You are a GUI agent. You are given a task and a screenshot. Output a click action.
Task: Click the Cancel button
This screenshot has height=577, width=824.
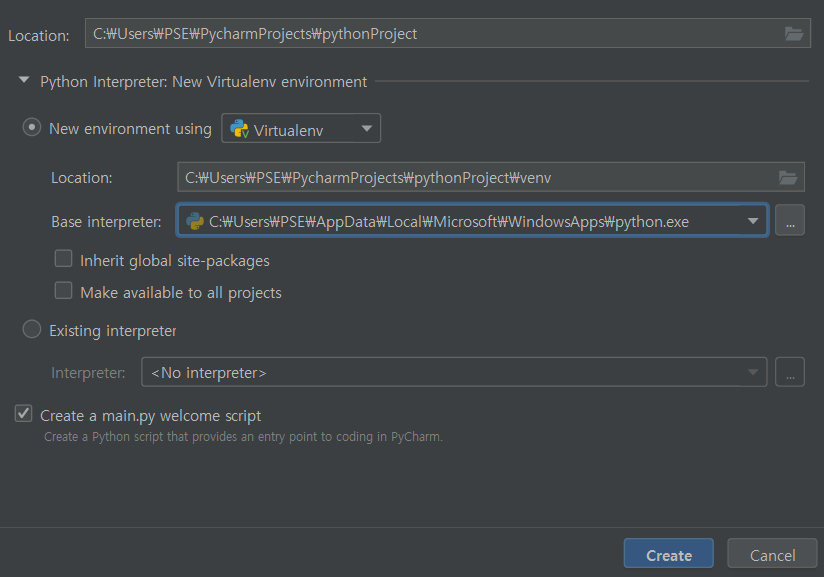(772, 553)
